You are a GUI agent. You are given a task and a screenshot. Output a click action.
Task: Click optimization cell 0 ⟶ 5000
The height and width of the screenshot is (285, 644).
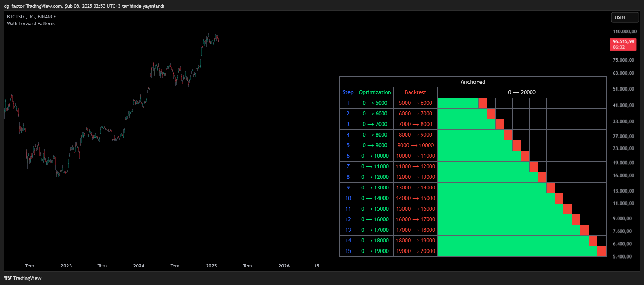pyautogui.click(x=375, y=103)
